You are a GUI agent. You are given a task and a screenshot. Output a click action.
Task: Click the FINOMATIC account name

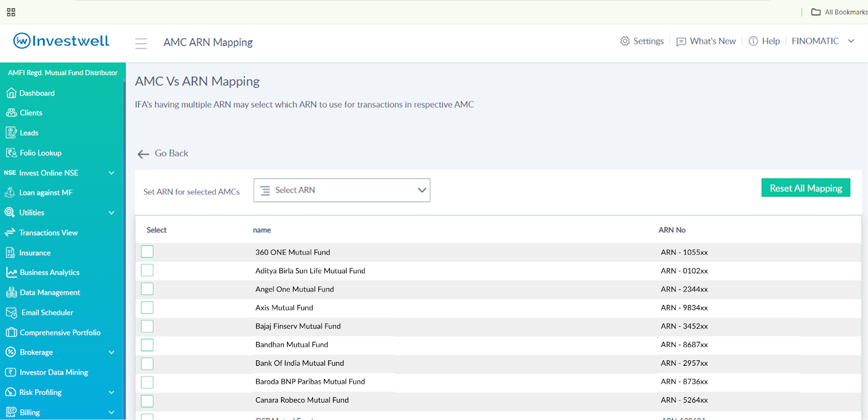815,41
